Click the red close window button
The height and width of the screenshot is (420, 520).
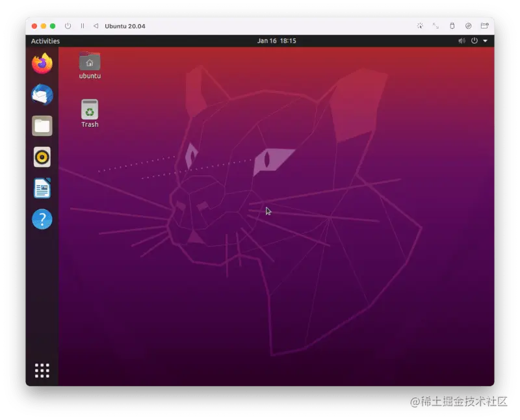[x=34, y=26]
